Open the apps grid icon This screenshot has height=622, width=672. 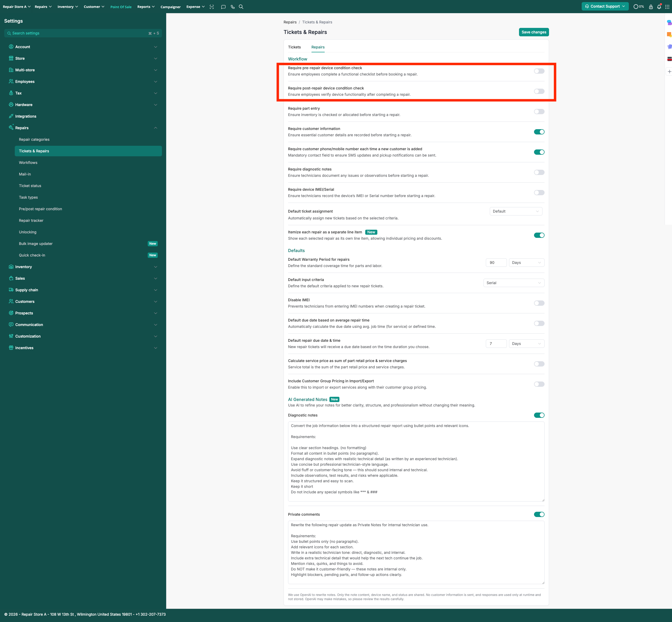pyautogui.click(x=667, y=7)
